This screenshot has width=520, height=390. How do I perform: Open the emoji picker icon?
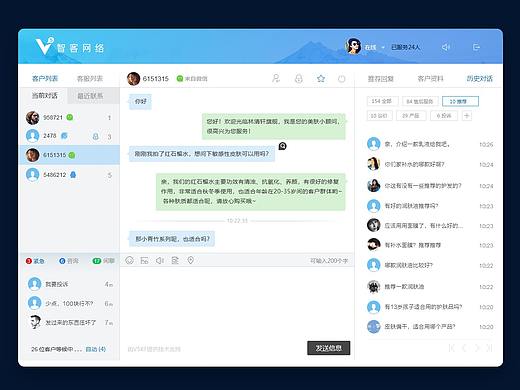(x=129, y=260)
